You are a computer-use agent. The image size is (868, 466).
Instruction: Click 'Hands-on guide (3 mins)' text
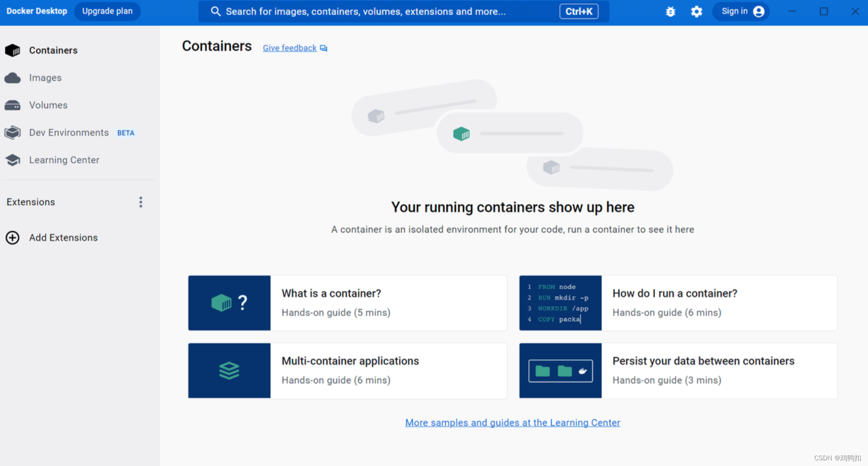point(667,380)
